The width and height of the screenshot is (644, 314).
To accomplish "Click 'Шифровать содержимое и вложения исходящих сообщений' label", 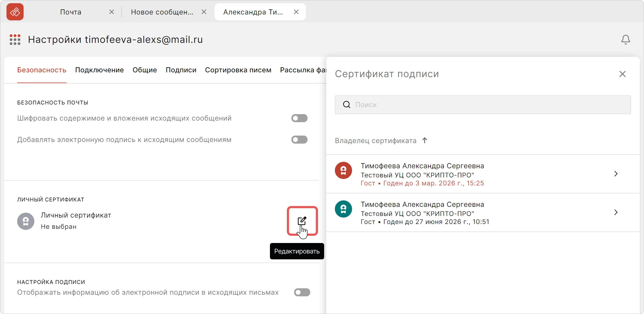I will [x=124, y=118].
